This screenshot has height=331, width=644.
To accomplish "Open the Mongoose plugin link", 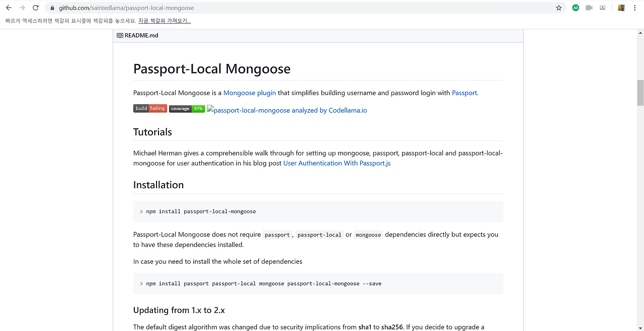I will pos(250,93).
